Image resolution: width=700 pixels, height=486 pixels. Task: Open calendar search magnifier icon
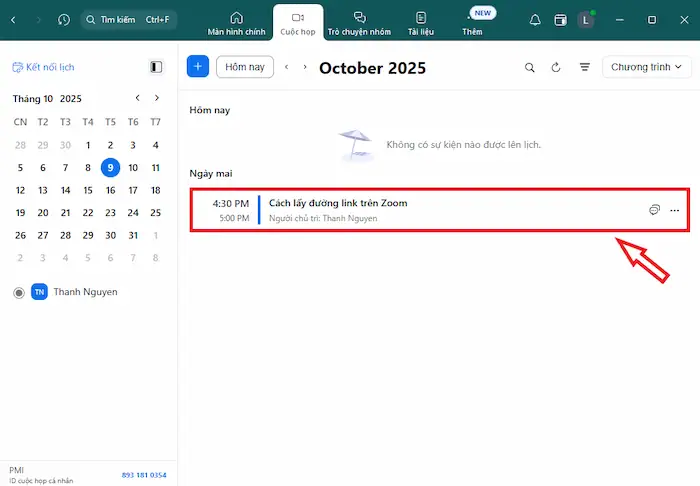(x=530, y=68)
